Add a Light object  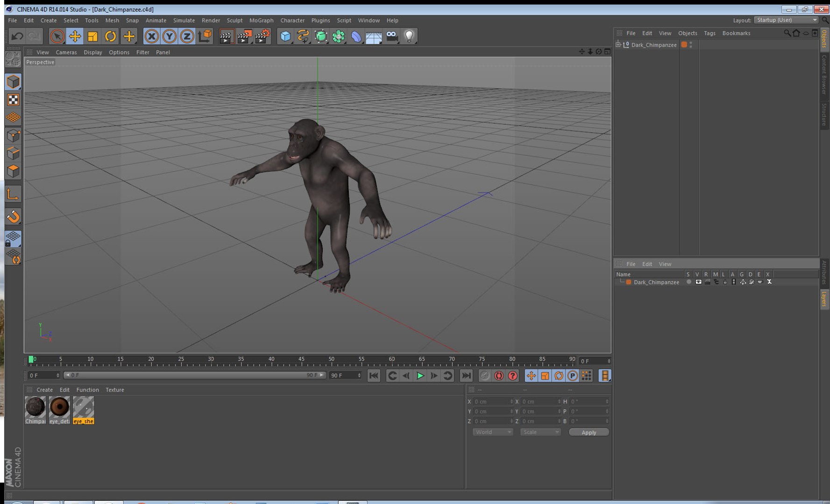(x=409, y=36)
